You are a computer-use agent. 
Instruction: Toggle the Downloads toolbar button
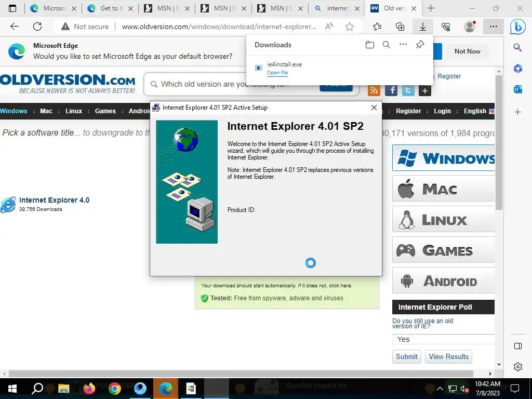coord(423,26)
